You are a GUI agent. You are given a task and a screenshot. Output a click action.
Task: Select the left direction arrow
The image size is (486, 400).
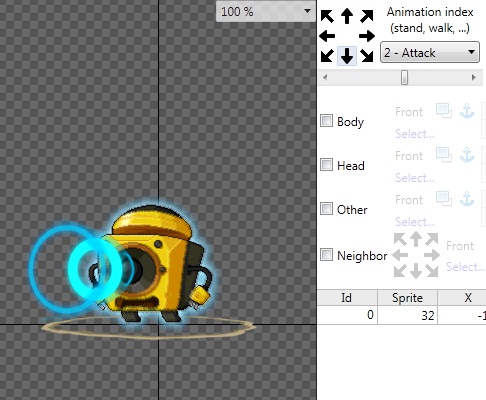click(327, 36)
